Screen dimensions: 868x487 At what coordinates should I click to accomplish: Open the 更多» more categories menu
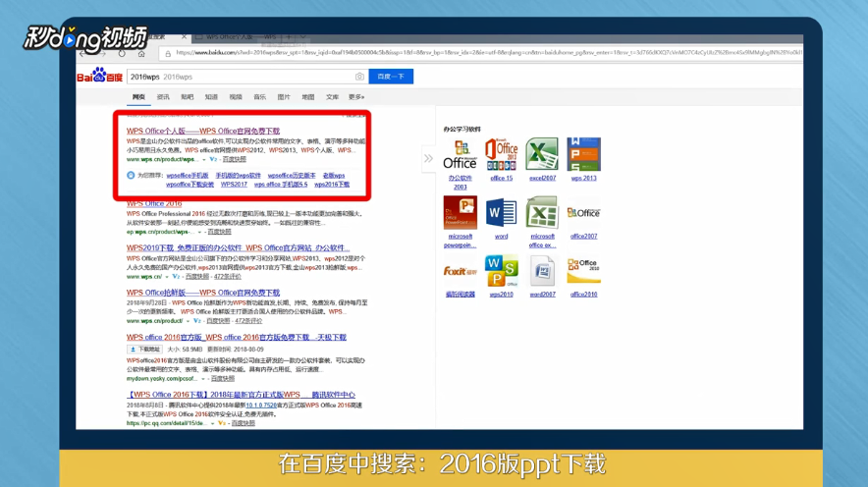pyautogui.click(x=356, y=97)
